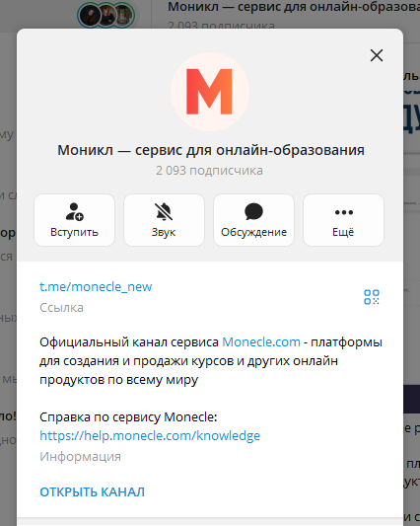420x526 pixels.
Task: Click the channel title in dialog
Action: point(211,150)
